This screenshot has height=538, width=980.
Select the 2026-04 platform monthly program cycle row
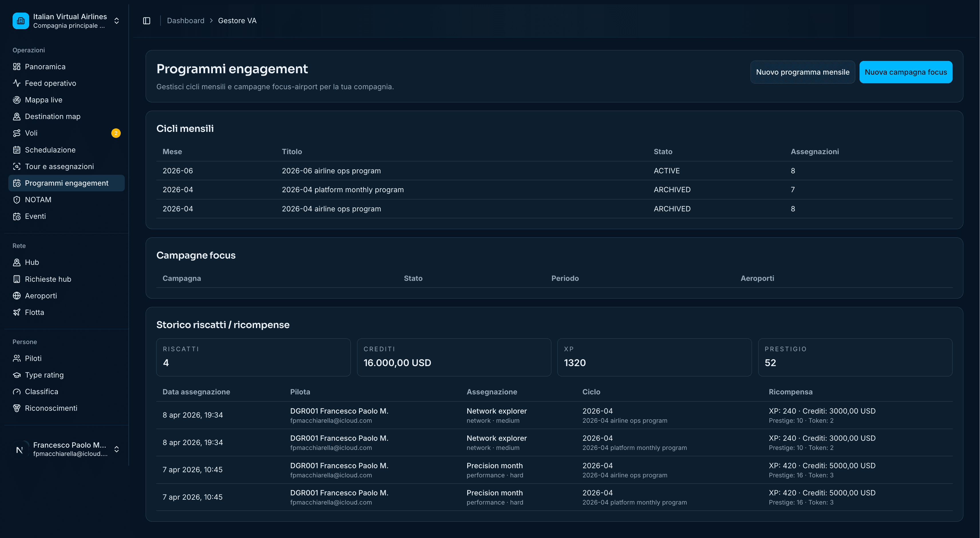point(554,190)
